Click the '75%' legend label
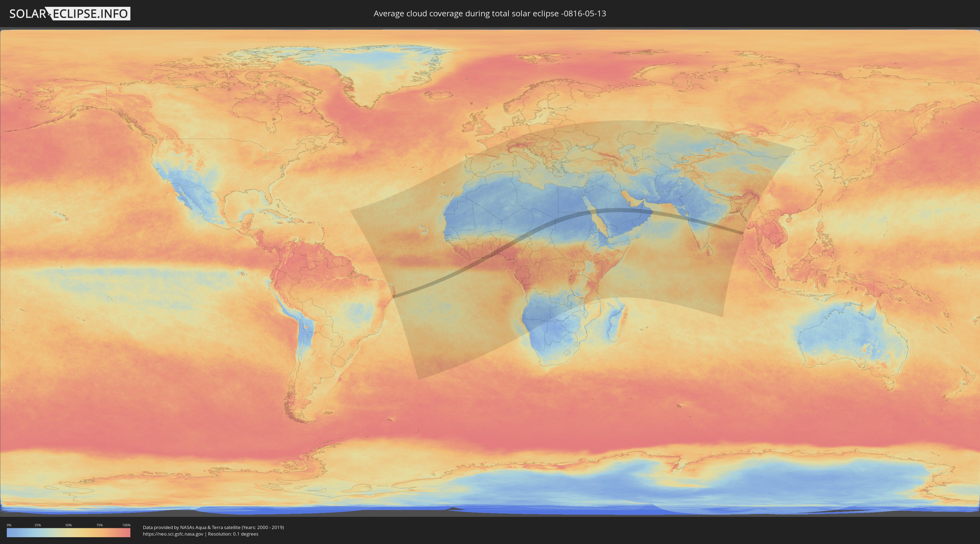Screen dimensions: 980x544 click(x=99, y=525)
